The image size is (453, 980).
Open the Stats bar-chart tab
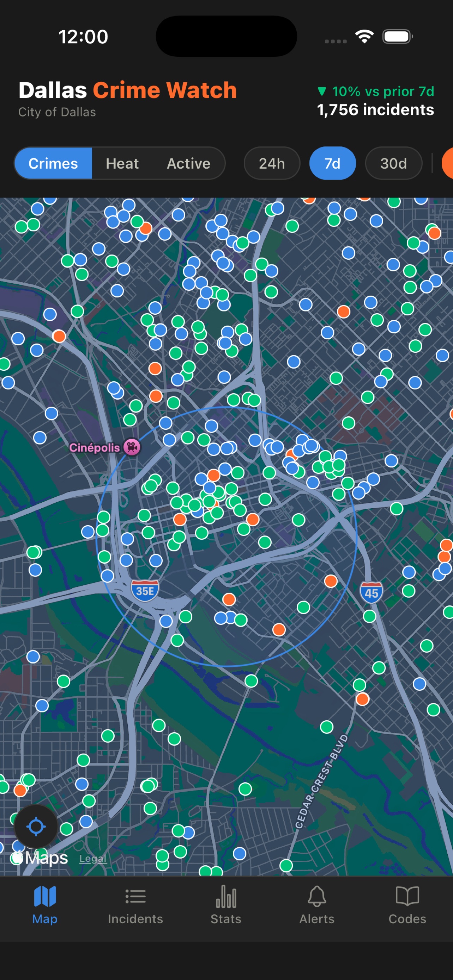click(226, 905)
